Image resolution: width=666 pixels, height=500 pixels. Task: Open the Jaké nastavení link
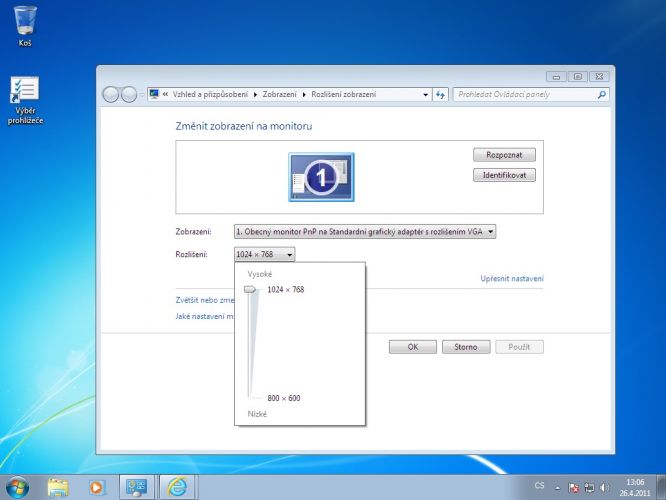(205, 316)
